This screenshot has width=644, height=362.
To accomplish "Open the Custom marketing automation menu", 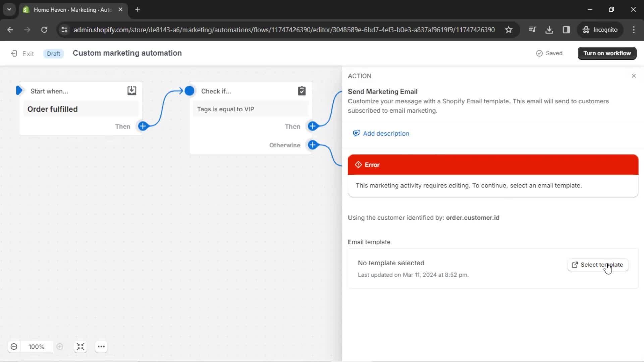I will tap(127, 53).
